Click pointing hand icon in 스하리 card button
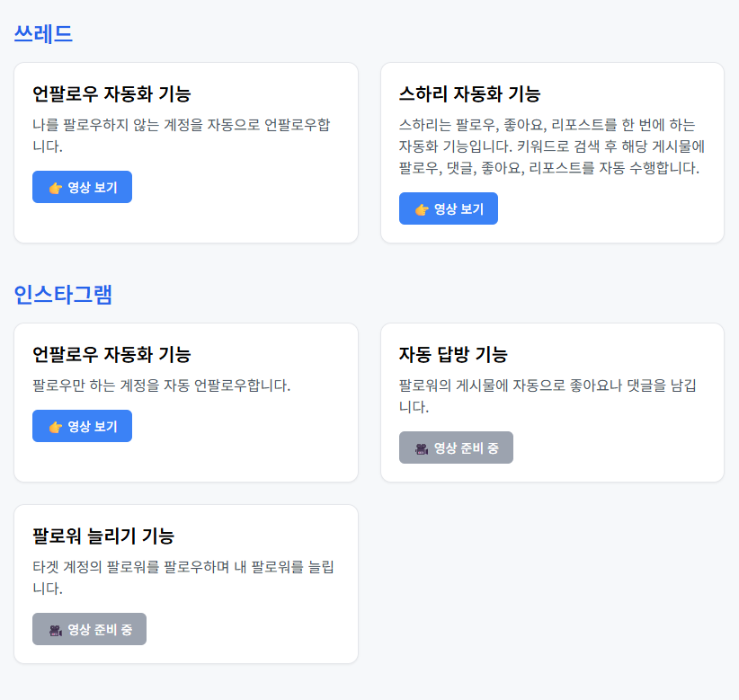This screenshot has height=700, width=739. (x=422, y=209)
